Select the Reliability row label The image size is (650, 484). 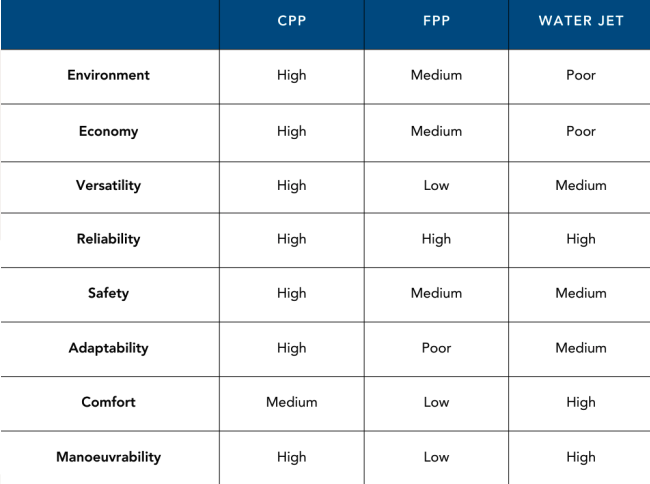point(108,239)
